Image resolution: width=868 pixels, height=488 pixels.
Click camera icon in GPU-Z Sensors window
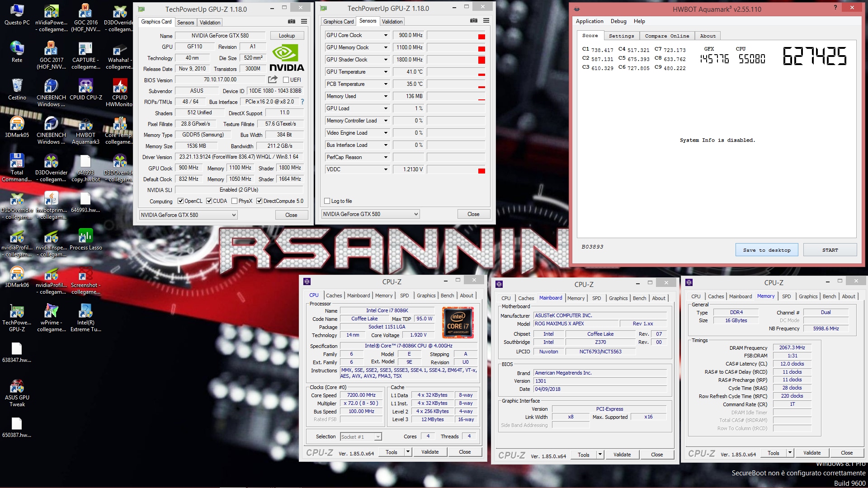pos(474,20)
